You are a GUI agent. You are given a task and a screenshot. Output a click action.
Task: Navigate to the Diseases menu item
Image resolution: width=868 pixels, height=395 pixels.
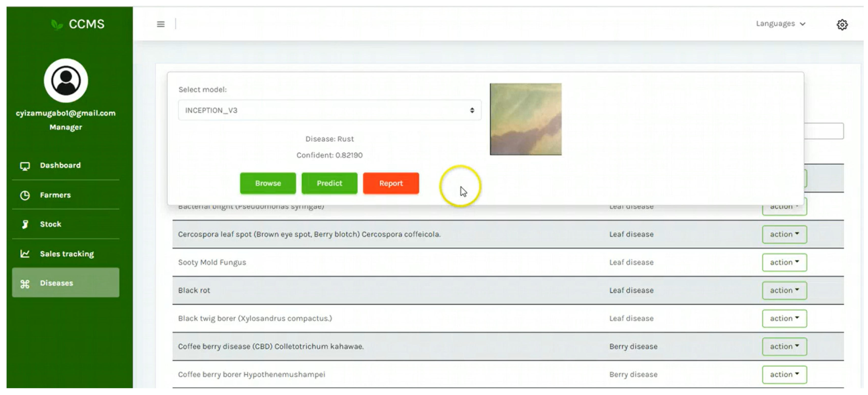coord(56,283)
